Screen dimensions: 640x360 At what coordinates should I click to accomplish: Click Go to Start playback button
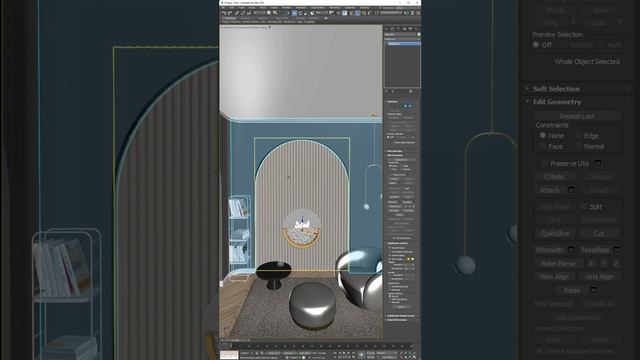335,353
